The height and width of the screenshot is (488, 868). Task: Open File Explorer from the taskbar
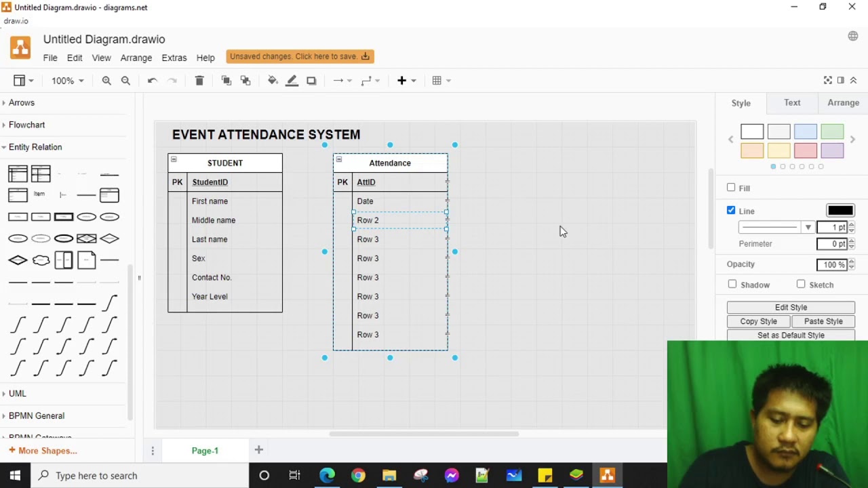(389, 475)
